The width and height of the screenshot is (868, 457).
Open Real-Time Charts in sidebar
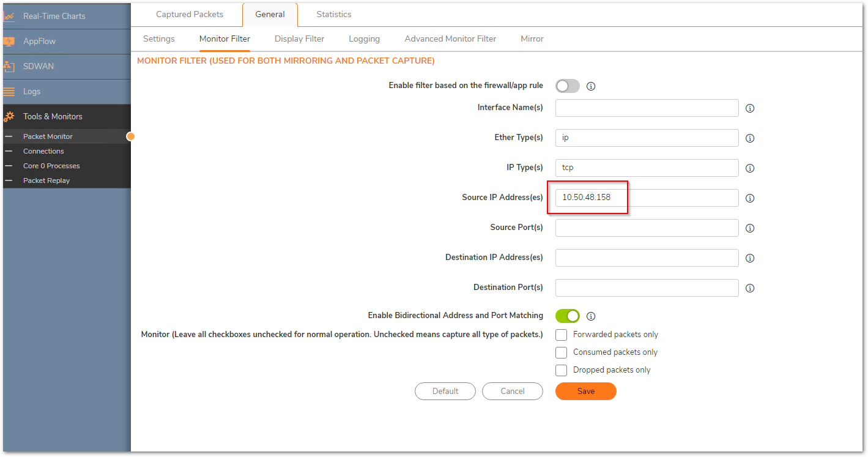point(67,16)
